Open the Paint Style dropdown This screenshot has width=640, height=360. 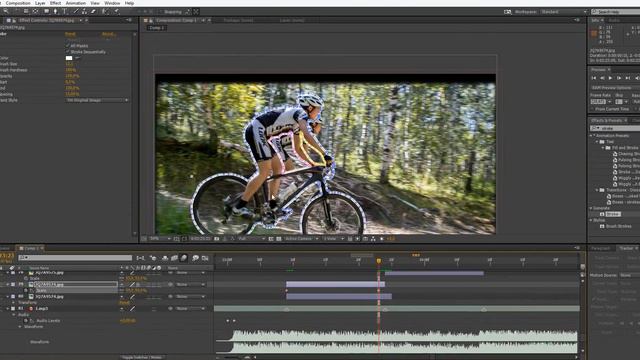click(x=97, y=100)
